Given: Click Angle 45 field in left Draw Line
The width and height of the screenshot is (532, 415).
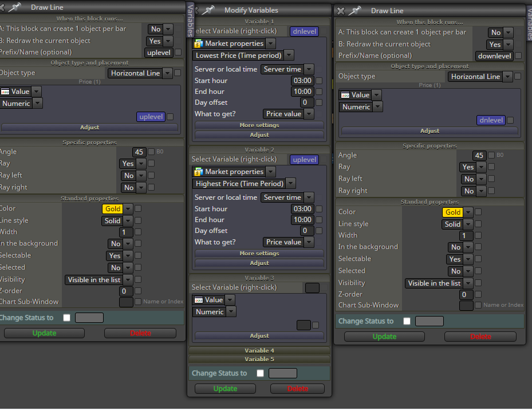Looking at the screenshot, I should pyautogui.click(x=139, y=152).
